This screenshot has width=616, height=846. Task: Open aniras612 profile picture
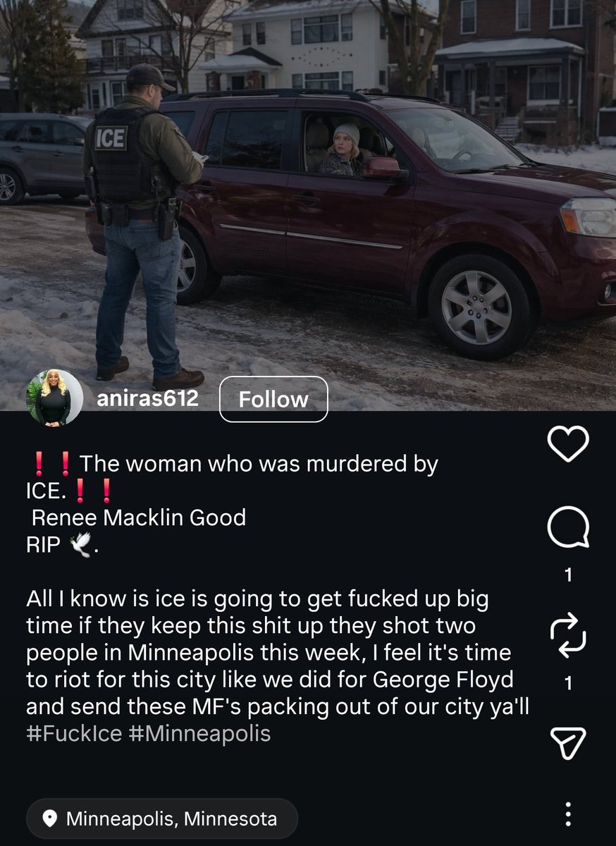click(x=54, y=399)
